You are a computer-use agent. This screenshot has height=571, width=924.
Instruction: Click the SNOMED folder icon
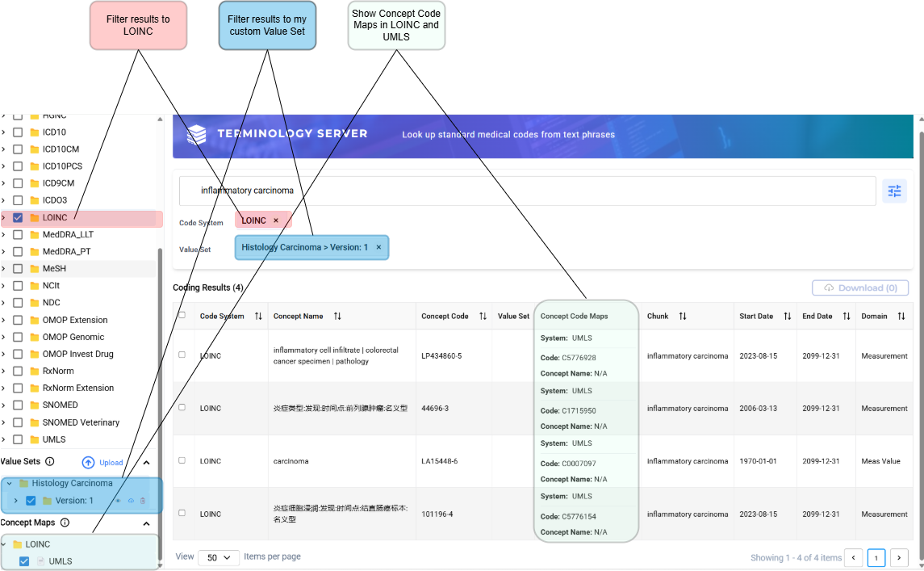[35, 405]
